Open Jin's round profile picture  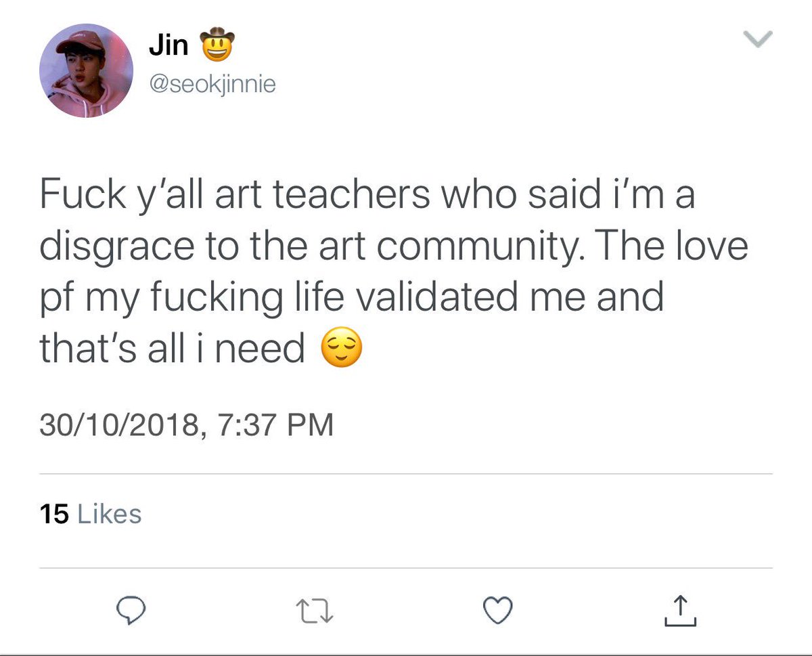[x=87, y=71]
